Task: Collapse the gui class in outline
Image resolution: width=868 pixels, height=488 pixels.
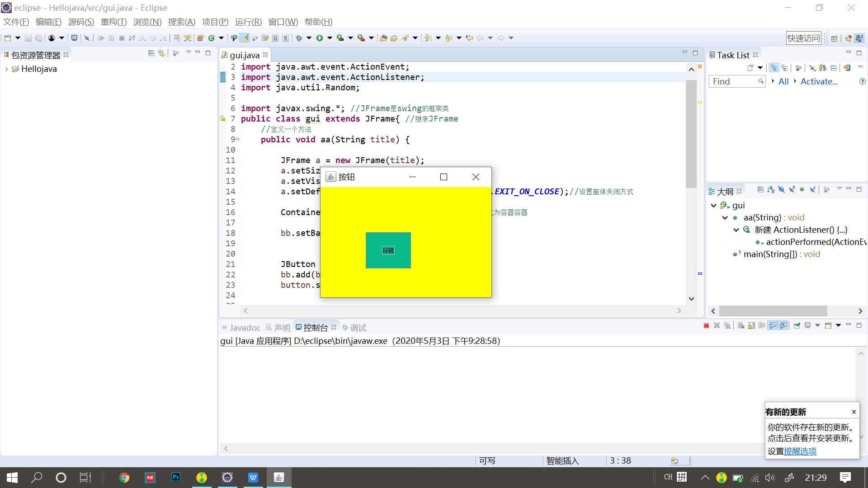Action: pos(713,206)
